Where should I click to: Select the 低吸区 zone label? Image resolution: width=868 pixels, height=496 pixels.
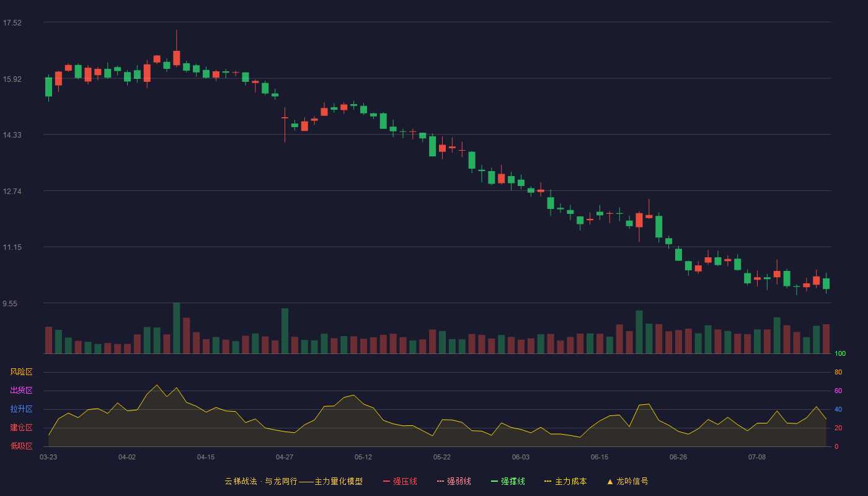point(21,446)
